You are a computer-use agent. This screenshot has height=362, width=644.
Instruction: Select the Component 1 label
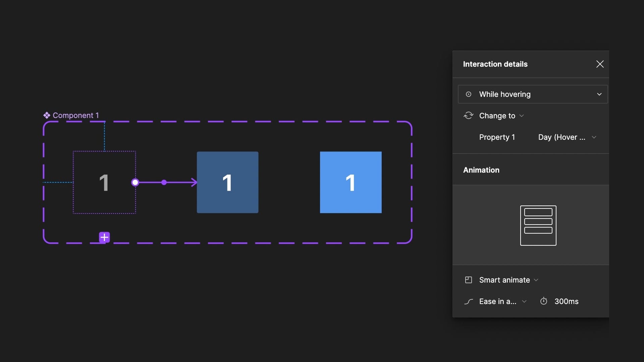(x=75, y=115)
